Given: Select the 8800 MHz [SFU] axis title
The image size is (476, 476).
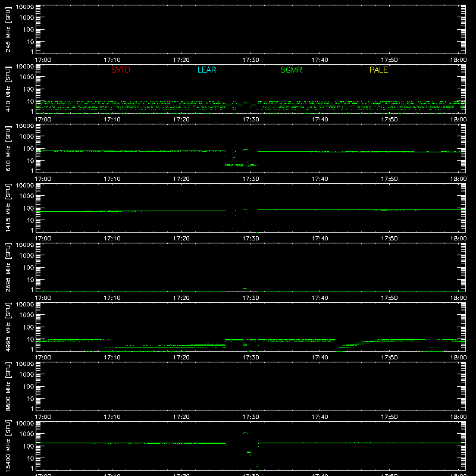Looking at the screenshot, I should (x=8, y=386).
